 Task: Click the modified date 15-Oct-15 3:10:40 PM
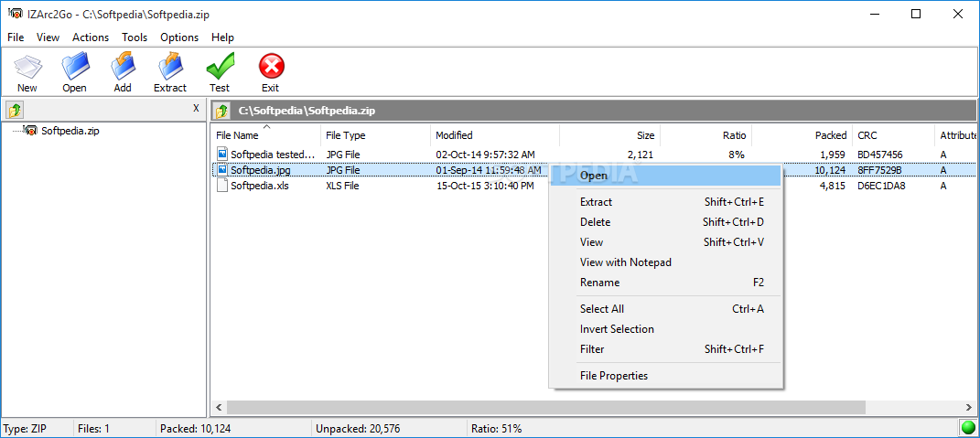click(485, 186)
